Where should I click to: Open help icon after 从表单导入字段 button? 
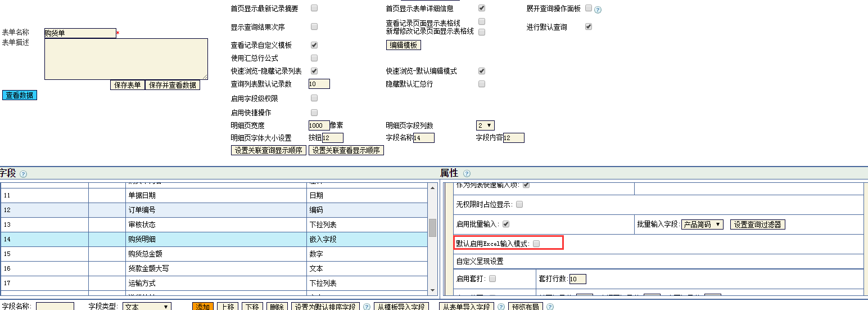[501, 307]
